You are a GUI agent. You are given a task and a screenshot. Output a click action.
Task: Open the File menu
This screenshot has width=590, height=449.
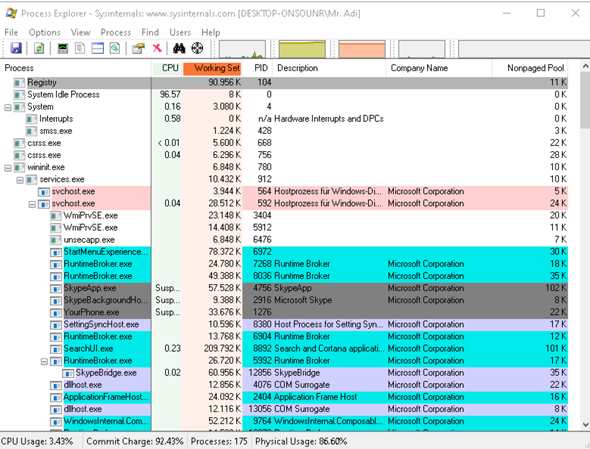click(x=11, y=32)
